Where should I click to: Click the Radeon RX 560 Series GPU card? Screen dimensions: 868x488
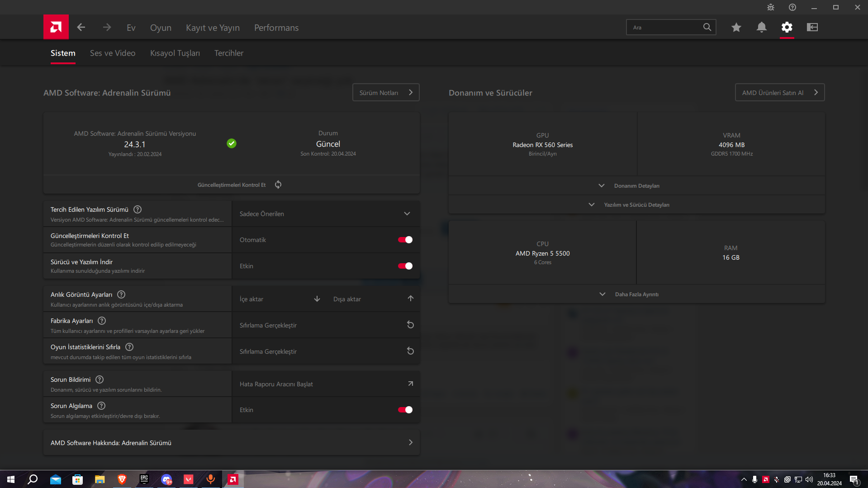(542, 144)
